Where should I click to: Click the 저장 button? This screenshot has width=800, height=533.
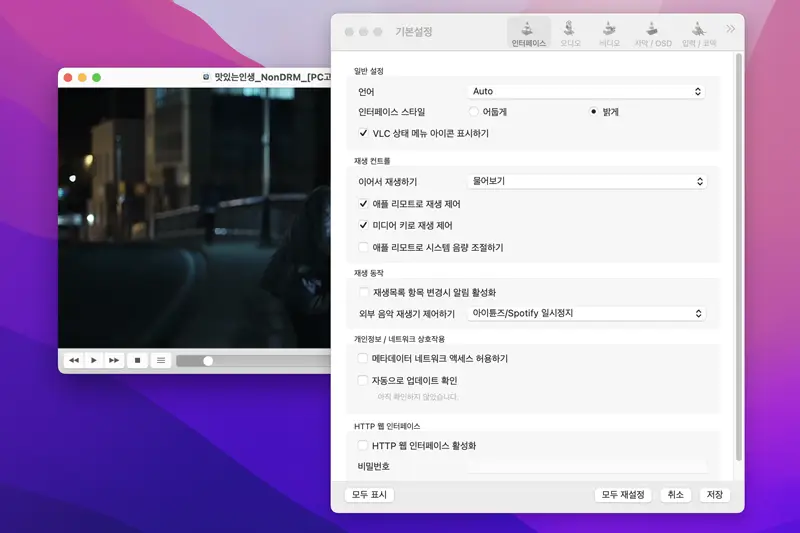click(x=714, y=495)
